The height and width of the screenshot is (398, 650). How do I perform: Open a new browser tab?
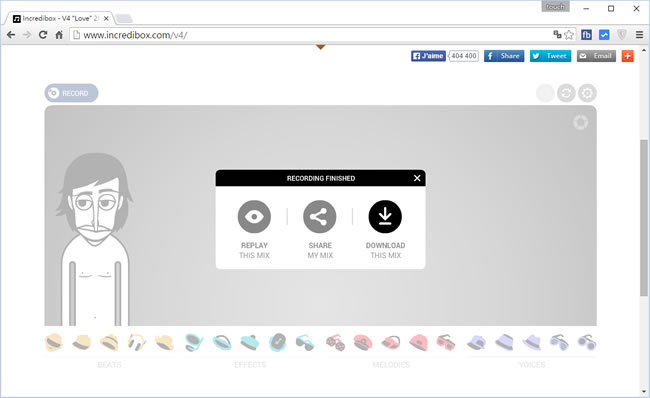click(124, 18)
